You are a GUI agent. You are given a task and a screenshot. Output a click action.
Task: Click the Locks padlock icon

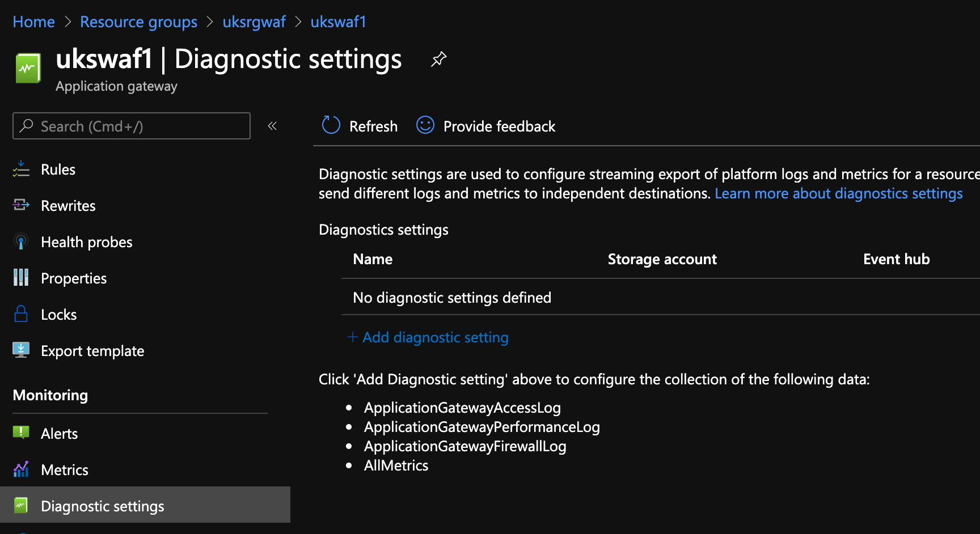click(x=21, y=314)
